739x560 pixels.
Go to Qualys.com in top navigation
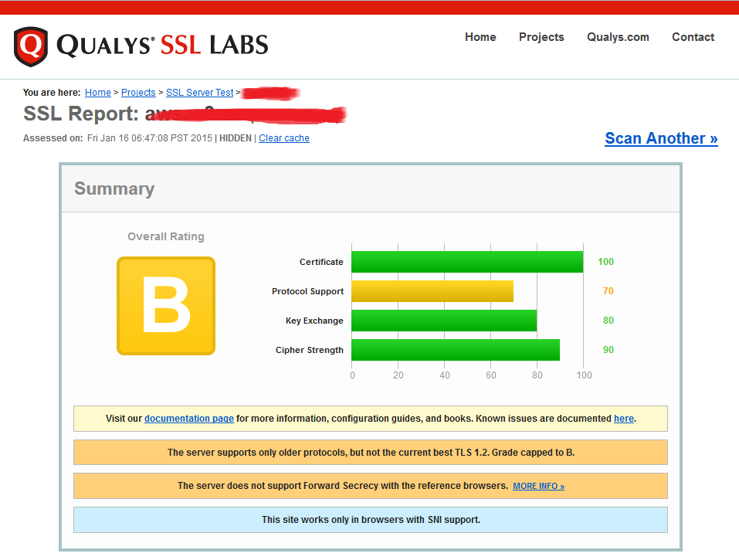click(618, 37)
